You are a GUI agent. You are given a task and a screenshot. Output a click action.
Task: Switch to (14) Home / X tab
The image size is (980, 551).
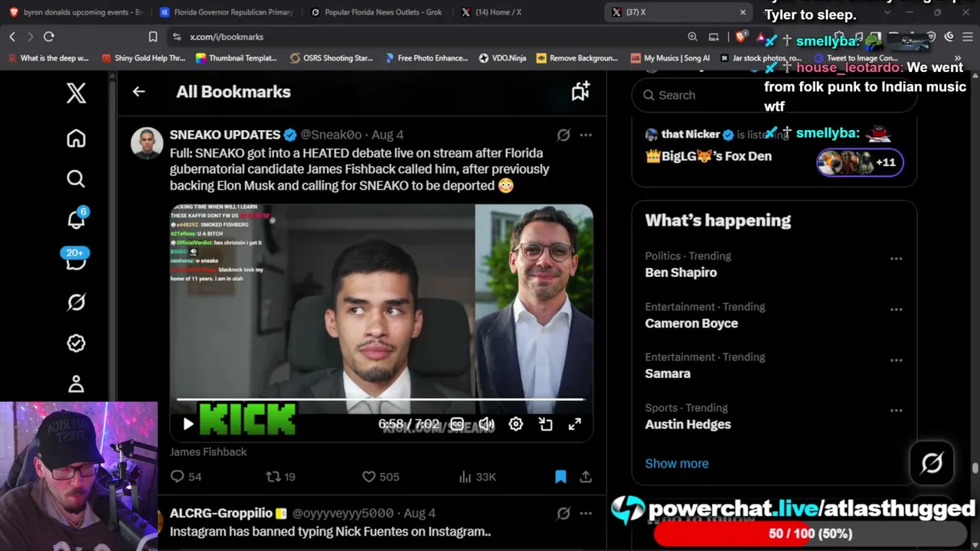(527, 12)
